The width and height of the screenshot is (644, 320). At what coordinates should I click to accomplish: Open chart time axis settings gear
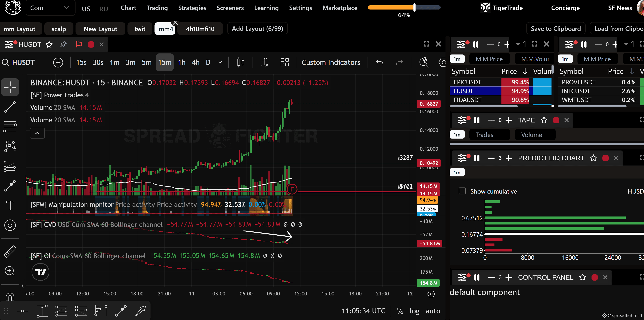431,294
